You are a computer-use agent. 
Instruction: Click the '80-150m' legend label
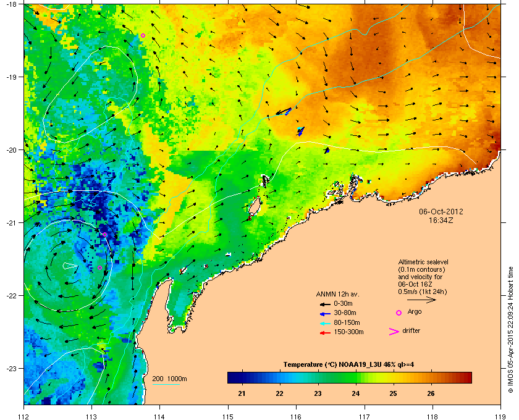(x=347, y=322)
